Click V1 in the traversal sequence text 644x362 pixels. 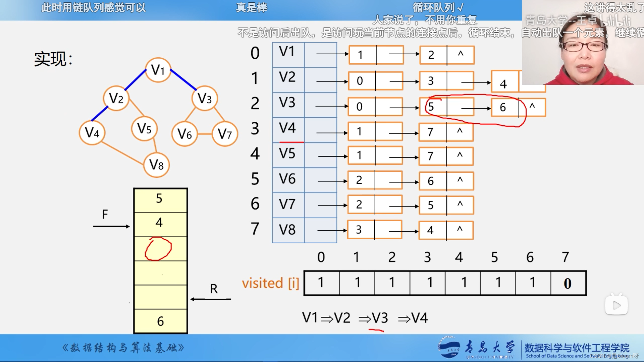[310, 317]
